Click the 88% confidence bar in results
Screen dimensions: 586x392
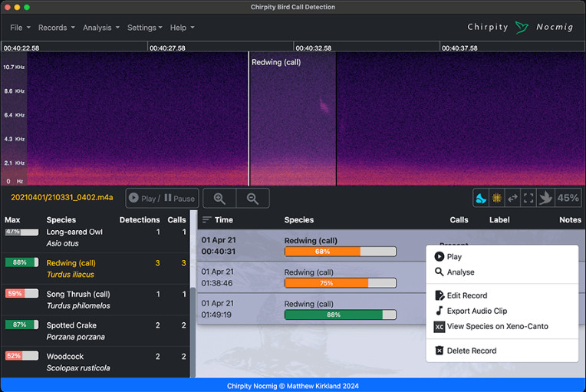coord(340,315)
